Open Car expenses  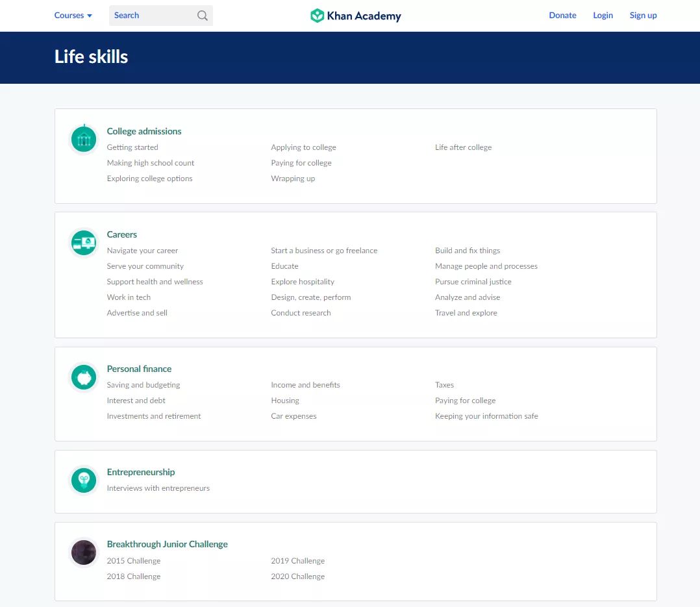tap(294, 416)
